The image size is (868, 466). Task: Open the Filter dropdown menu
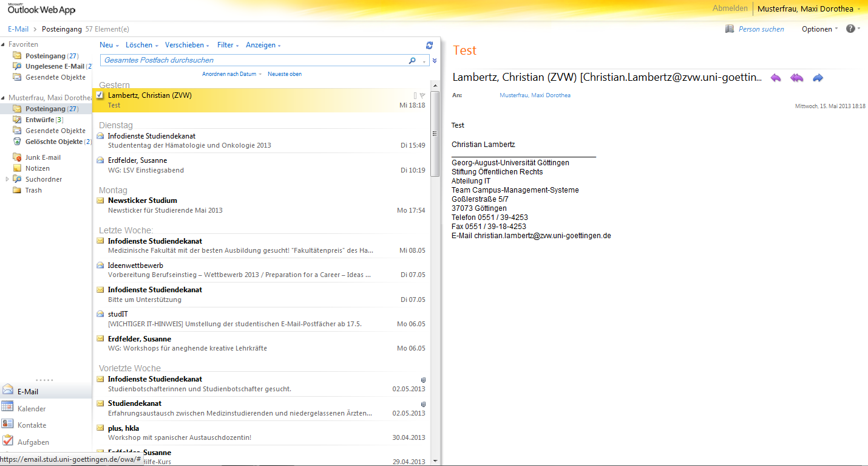pyautogui.click(x=228, y=45)
